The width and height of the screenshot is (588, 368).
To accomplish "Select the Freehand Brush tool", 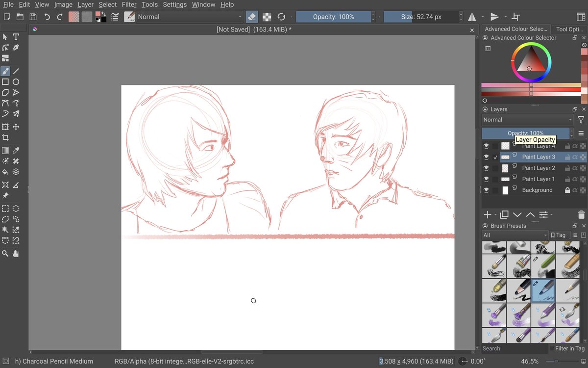I will pos(5,71).
